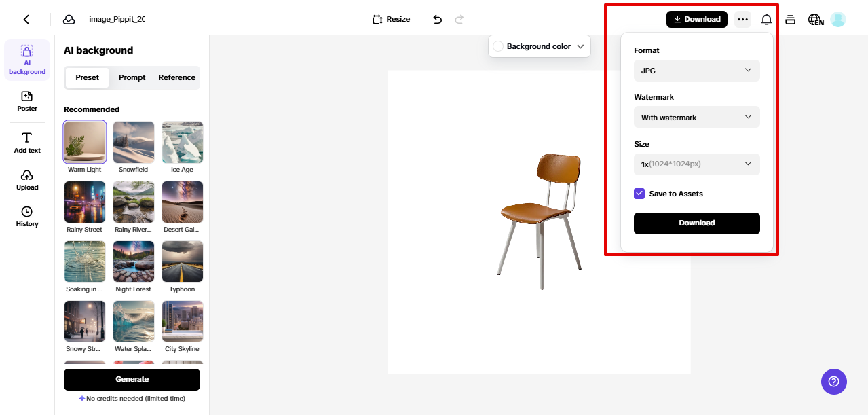
Task: Open the notifications bell
Action: click(x=766, y=19)
